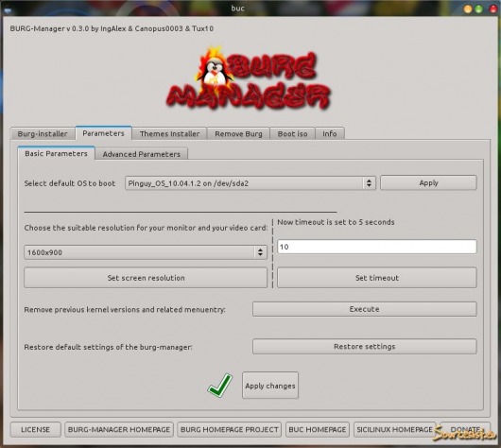The height and width of the screenshot is (448, 501).
Task: Show the Info tab
Action: (x=329, y=133)
